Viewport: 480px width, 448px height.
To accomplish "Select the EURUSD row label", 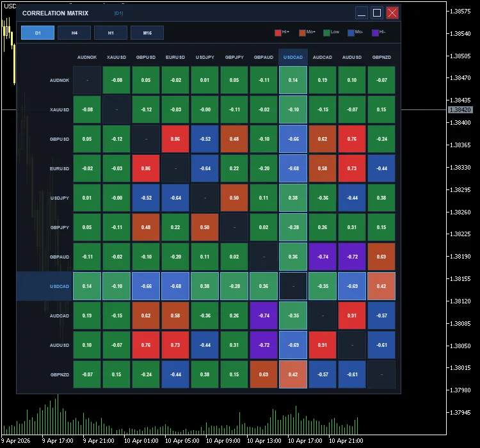I will 60,168.
